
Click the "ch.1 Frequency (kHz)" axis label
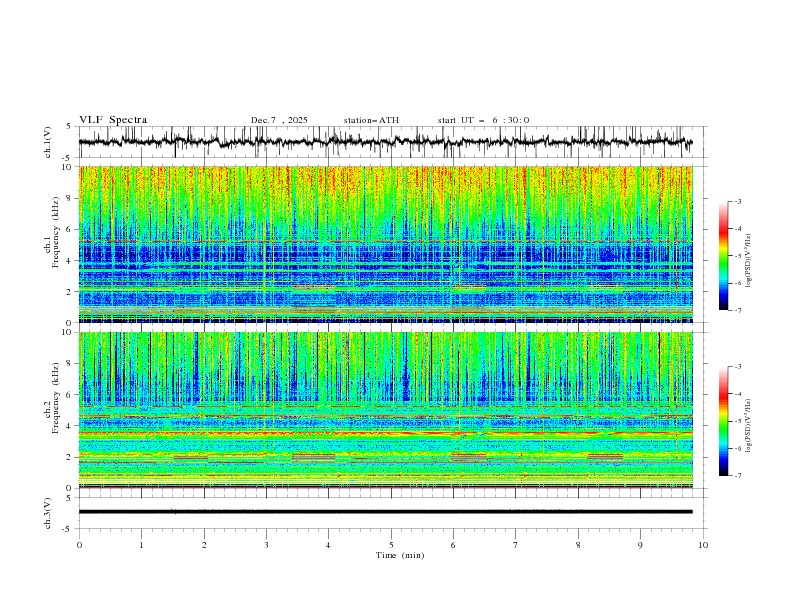click(x=52, y=233)
